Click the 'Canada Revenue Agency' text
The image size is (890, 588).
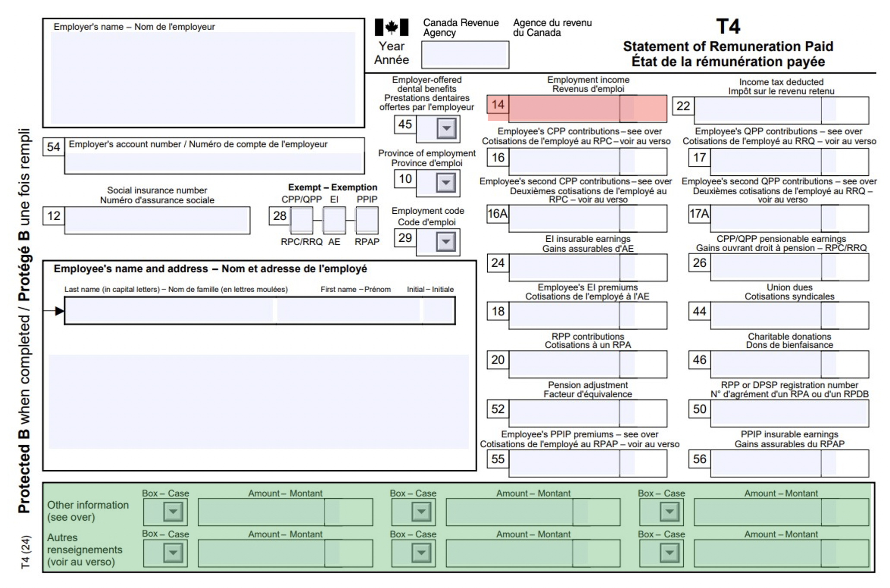(x=461, y=28)
